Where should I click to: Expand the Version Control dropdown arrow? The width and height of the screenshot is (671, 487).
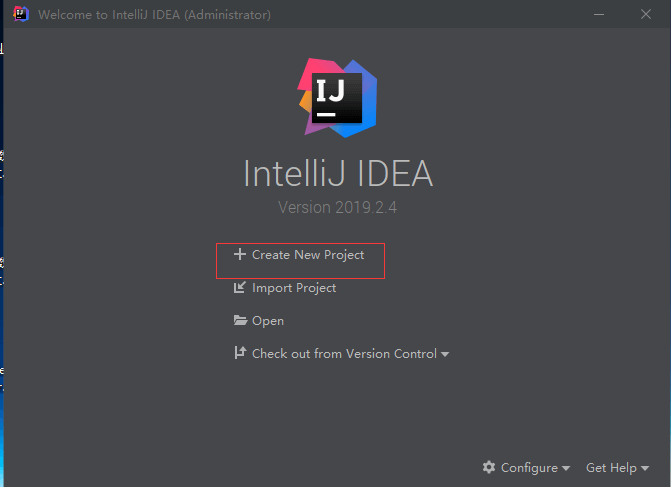(x=445, y=354)
